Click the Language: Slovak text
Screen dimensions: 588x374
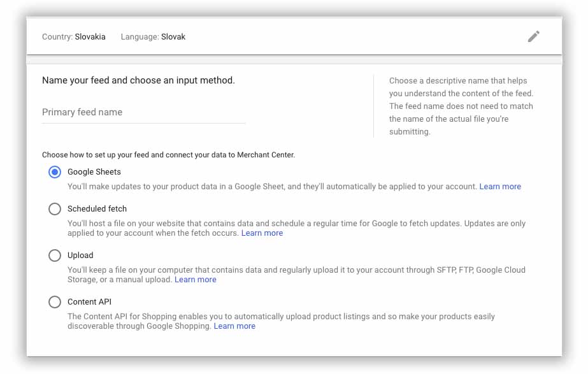click(x=153, y=37)
